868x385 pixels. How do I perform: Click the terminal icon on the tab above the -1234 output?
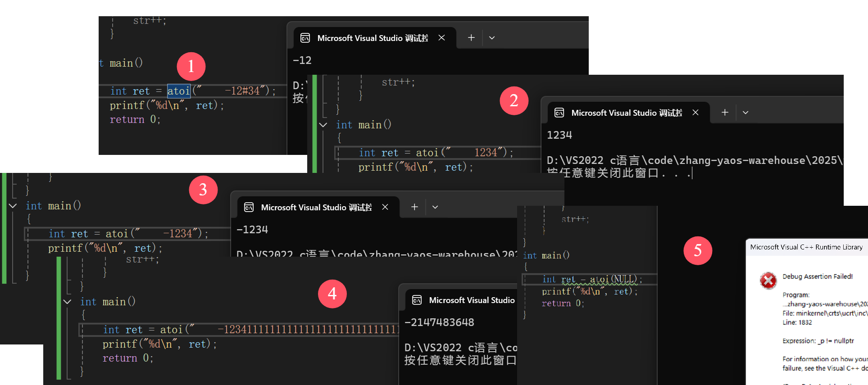click(x=249, y=207)
